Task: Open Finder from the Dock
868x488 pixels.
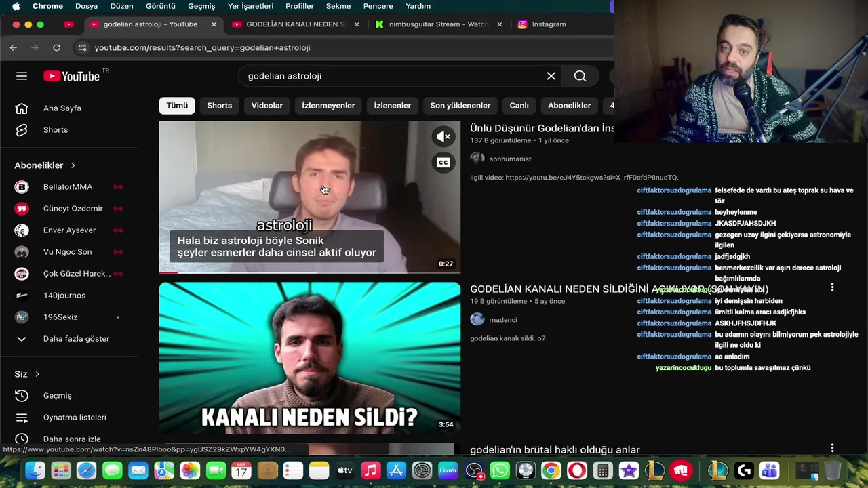Action: coord(35,470)
